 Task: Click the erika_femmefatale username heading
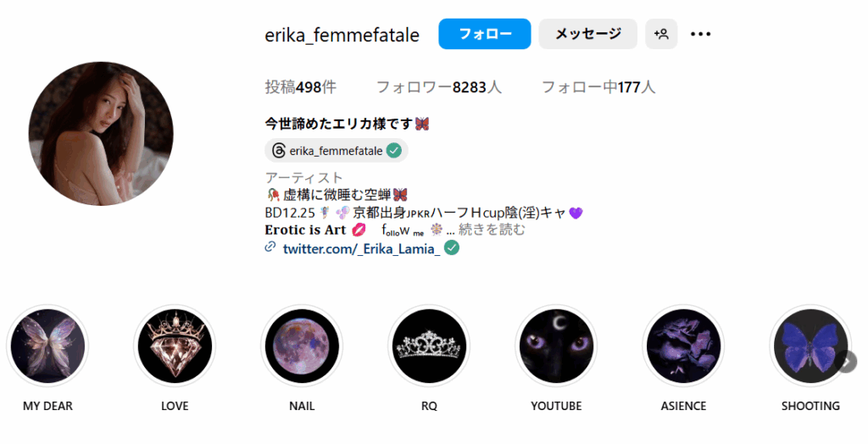click(342, 35)
